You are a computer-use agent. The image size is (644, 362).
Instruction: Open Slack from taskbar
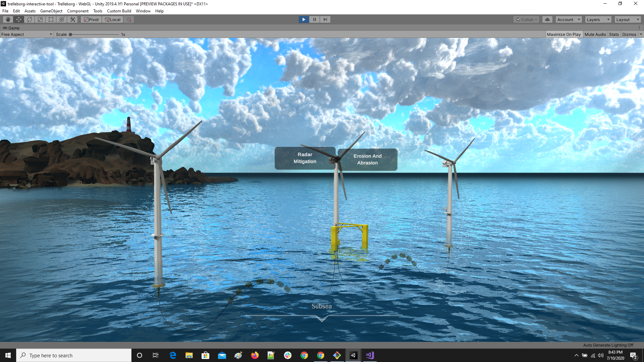(287, 355)
